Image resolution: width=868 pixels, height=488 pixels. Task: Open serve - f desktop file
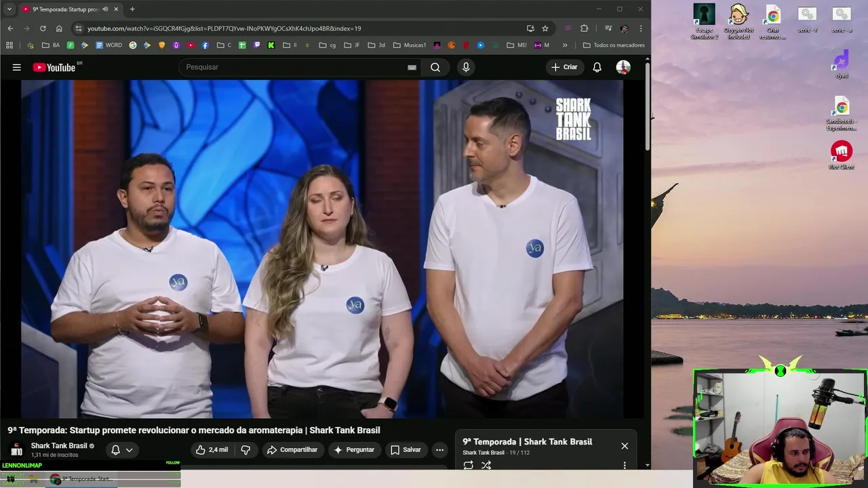coord(807,20)
